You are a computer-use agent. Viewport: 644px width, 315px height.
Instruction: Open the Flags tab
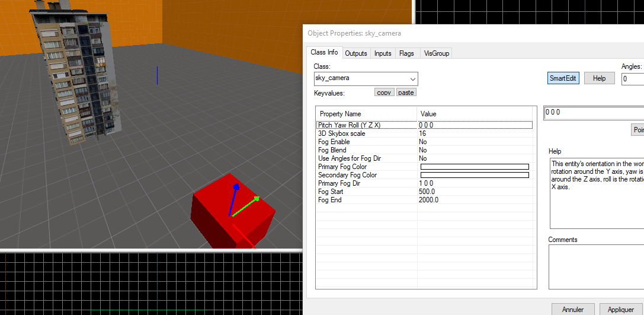[406, 53]
